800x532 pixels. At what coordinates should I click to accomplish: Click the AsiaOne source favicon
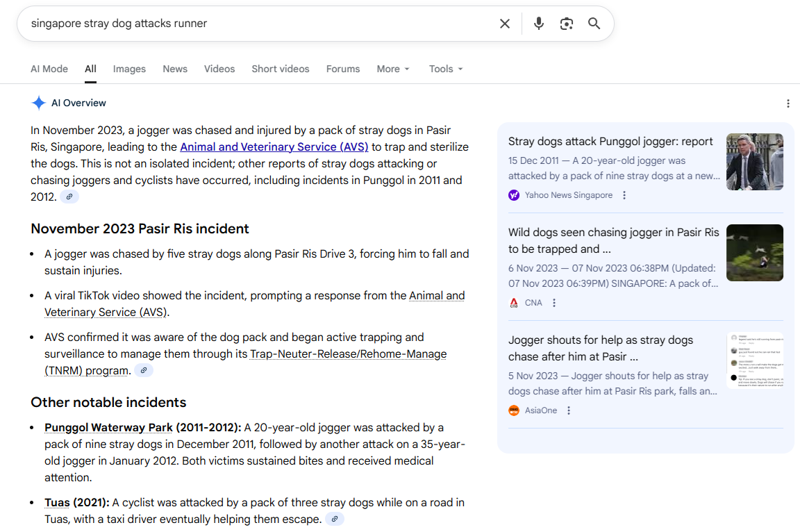[x=514, y=410]
